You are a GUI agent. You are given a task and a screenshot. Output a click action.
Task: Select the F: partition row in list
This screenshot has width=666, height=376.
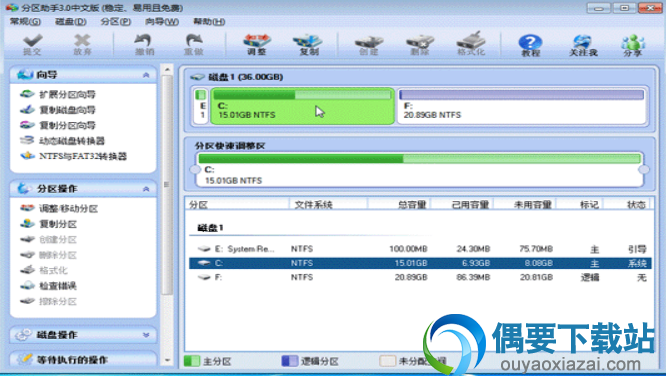(420, 277)
